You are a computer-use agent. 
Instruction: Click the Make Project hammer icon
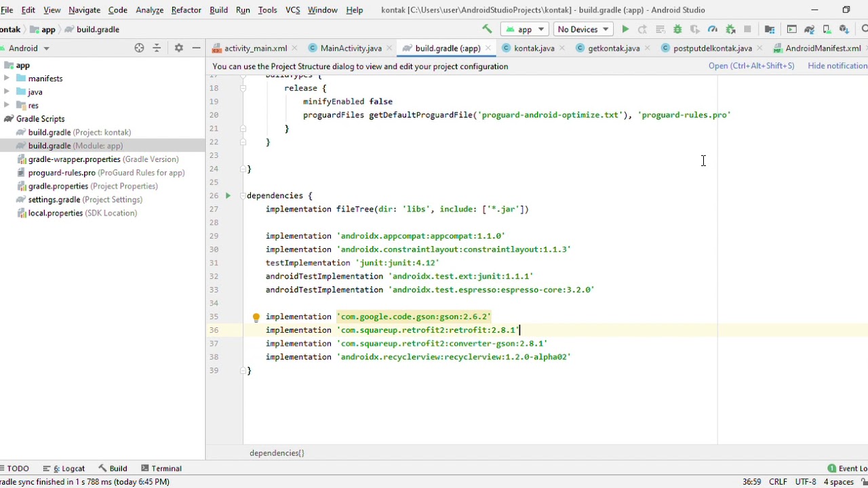coord(487,29)
